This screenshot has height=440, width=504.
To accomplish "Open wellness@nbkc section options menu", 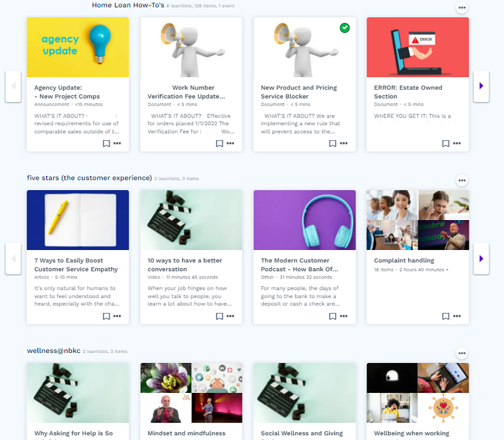I will (462, 353).
